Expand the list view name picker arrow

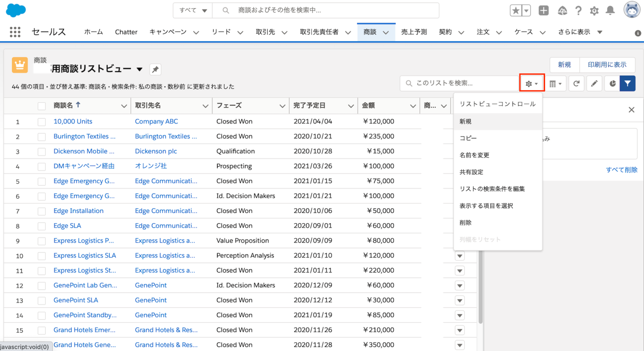(140, 69)
